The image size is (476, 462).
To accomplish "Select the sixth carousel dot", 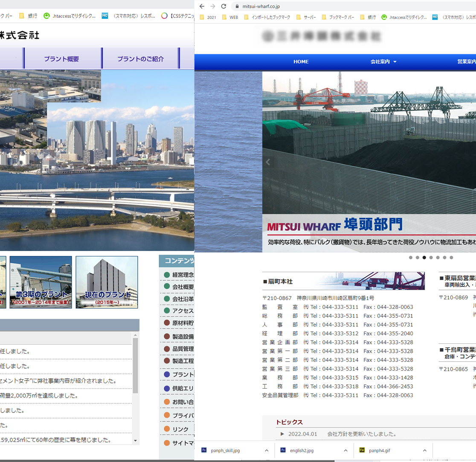I will click(x=444, y=257).
